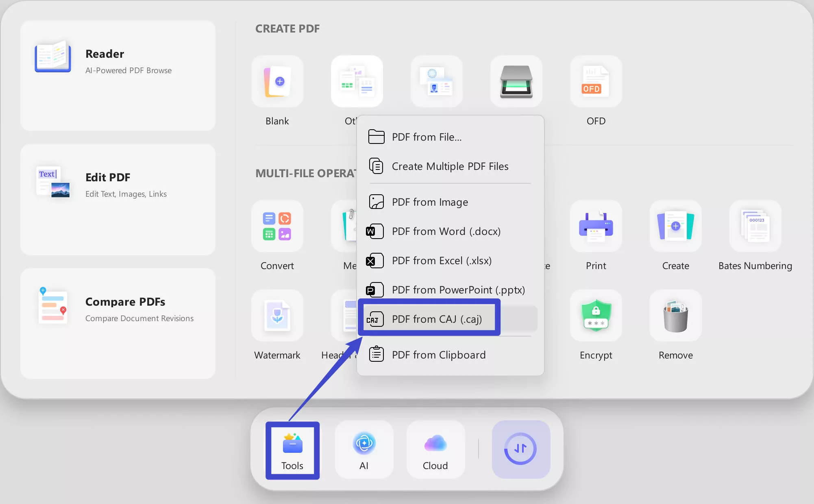Create a Blank PDF
This screenshot has width=814, height=504.
277,81
